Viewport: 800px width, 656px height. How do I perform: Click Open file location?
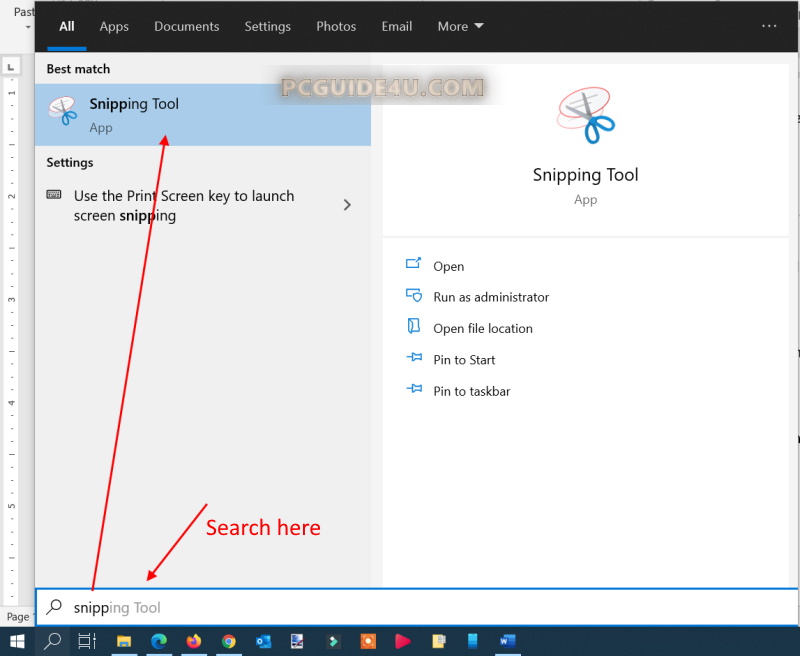coord(482,328)
